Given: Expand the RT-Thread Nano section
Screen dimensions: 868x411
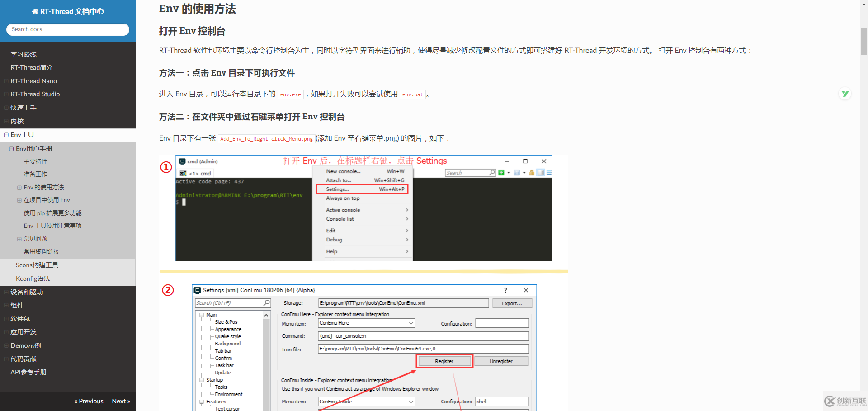Looking at the screenshot, I should 6,81.
